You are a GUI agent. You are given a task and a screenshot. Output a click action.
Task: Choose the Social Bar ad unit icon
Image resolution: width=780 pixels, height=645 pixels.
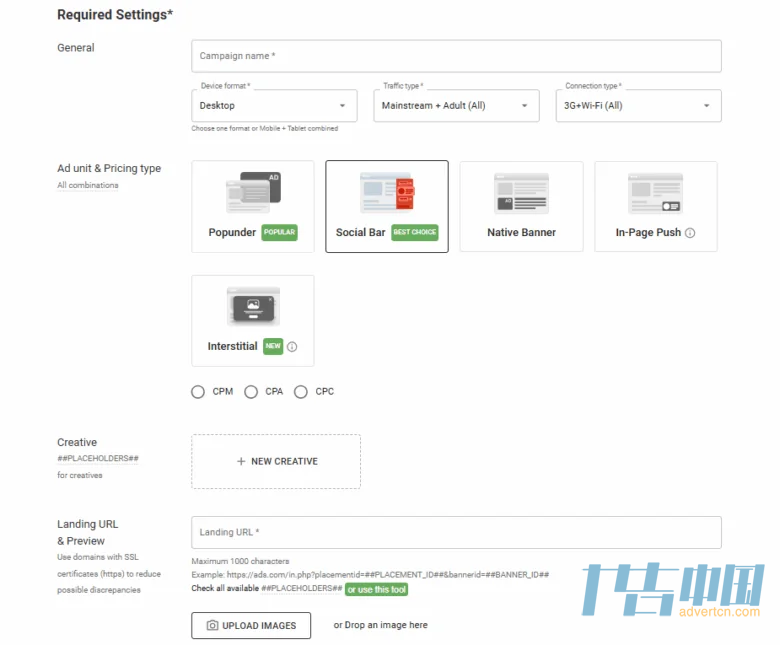tap(386, 193)
